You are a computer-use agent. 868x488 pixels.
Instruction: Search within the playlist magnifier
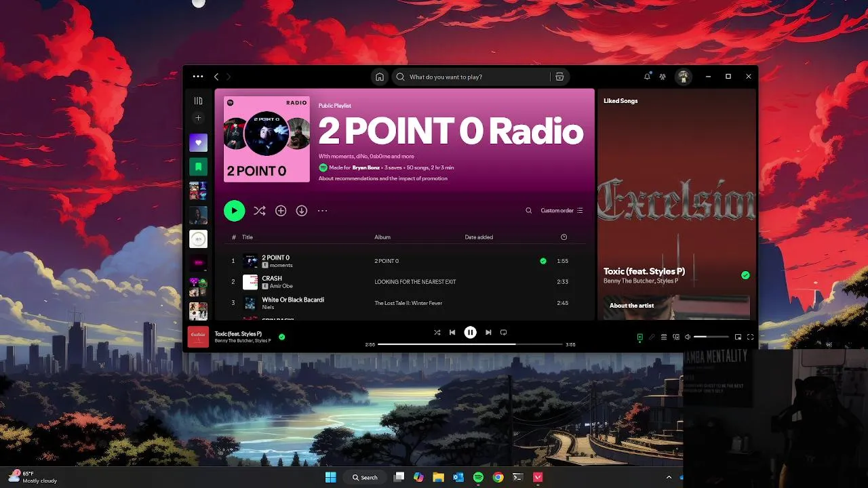click(x=529, y=211)
